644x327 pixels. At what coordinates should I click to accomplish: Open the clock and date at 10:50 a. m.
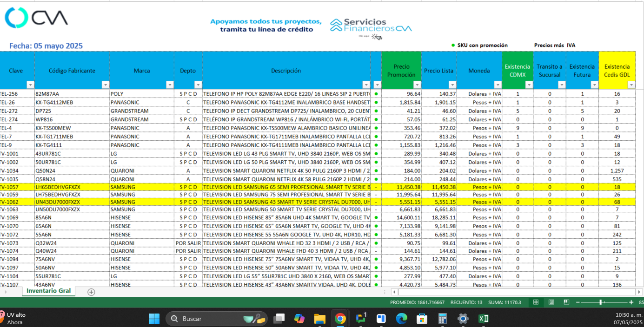[x=629, y=318]
